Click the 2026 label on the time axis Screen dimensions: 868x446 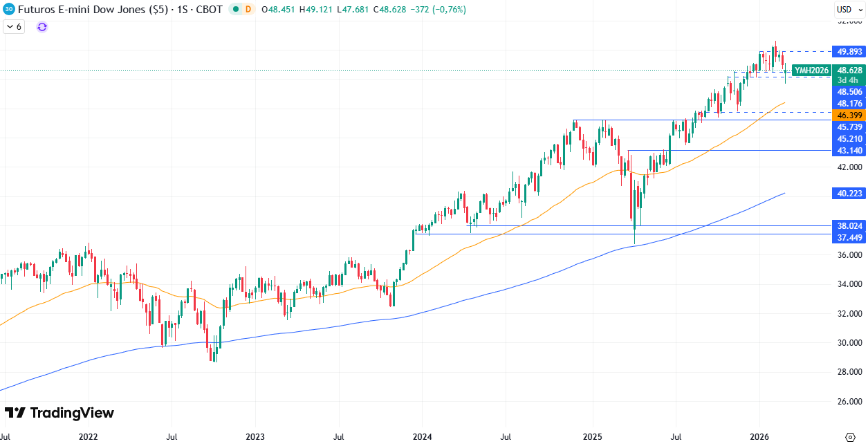(x=759, y=437)
